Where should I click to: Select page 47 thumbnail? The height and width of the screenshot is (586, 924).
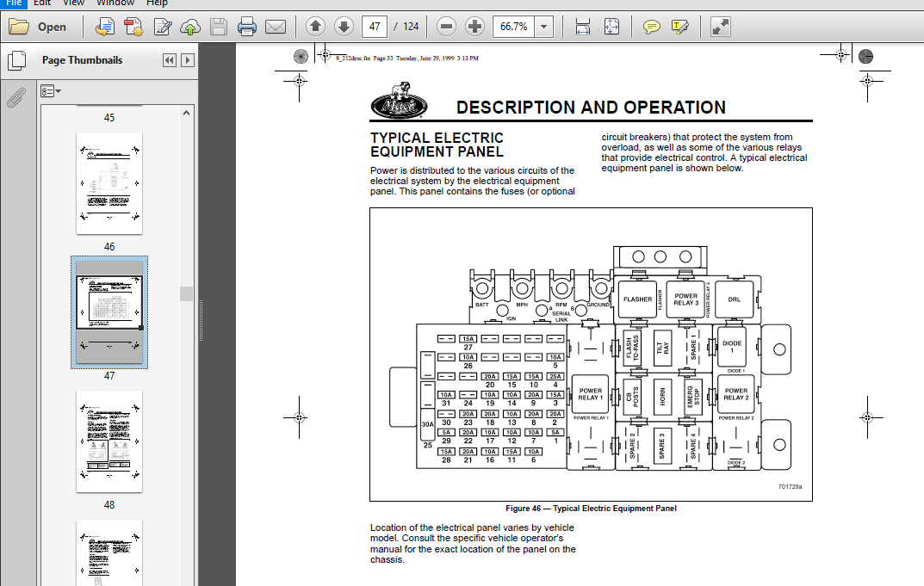click(x=109, y=312)
